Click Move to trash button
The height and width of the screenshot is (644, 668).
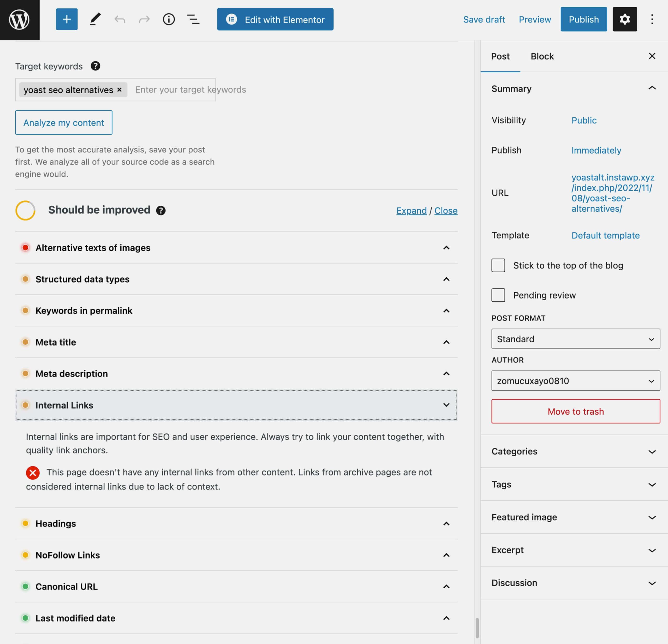[576, 411]
